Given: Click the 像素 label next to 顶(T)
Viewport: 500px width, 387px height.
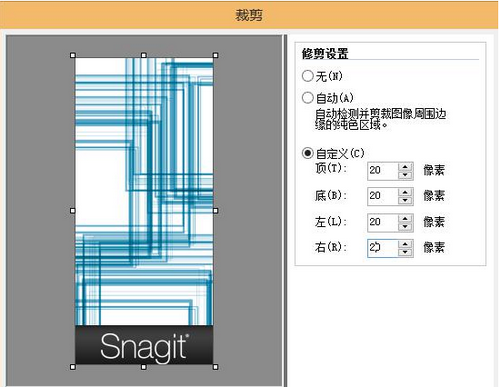Looking at the screenshot, I should (434, 170).
